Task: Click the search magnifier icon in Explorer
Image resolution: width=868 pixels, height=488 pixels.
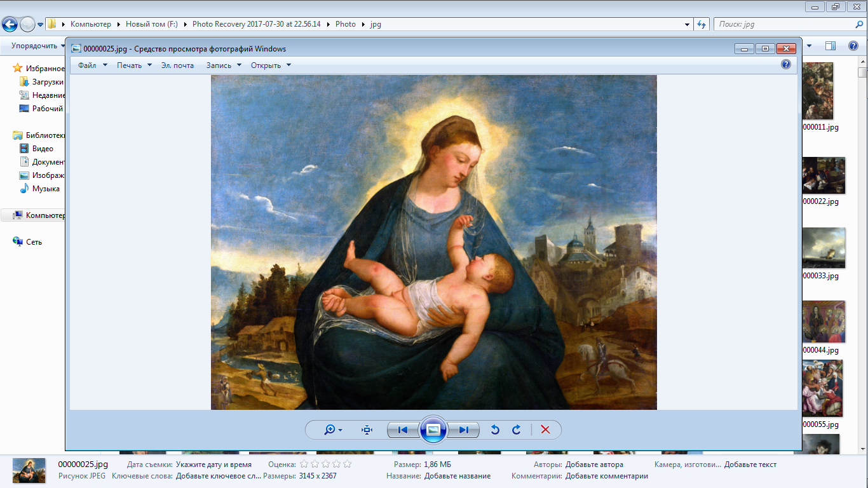Action: 859,25
